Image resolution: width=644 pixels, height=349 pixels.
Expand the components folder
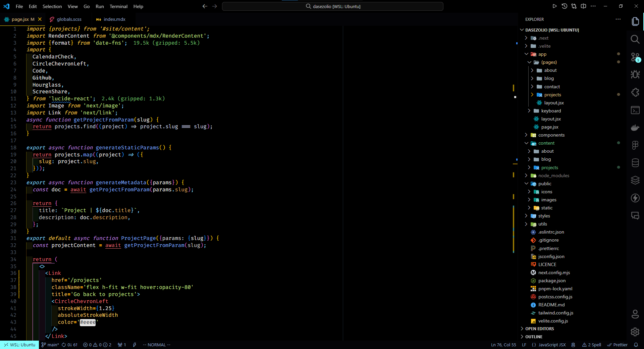point(551,135)
